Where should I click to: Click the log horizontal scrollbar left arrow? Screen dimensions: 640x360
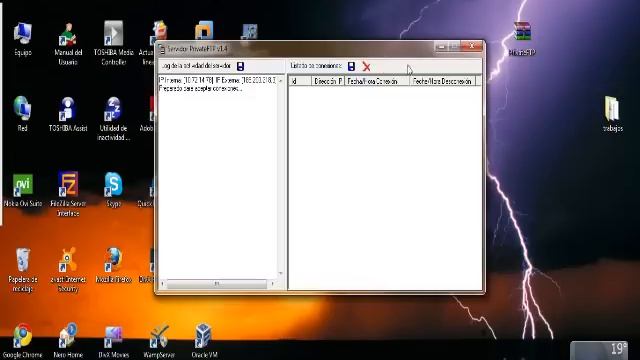(x=162, y=283)
